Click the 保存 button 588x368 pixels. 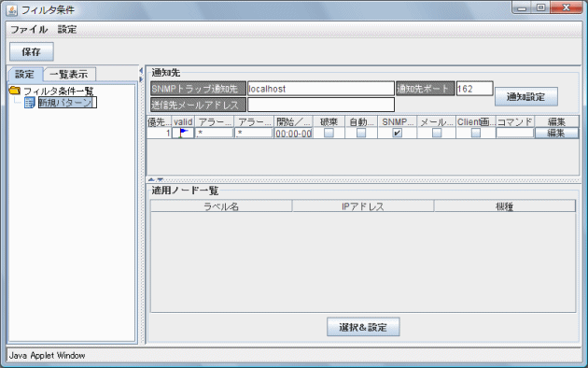(x=32, y=51)
